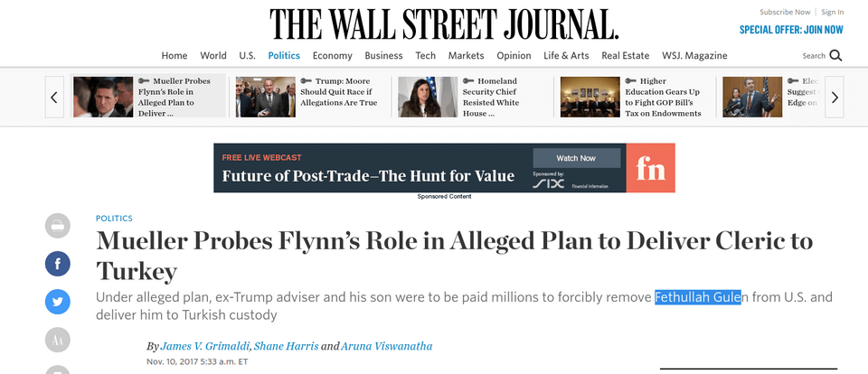This screenshot has width=868, height=374.
Task: Click The Wall Street Journal masthead logo
Action: (x=444, y=23)
